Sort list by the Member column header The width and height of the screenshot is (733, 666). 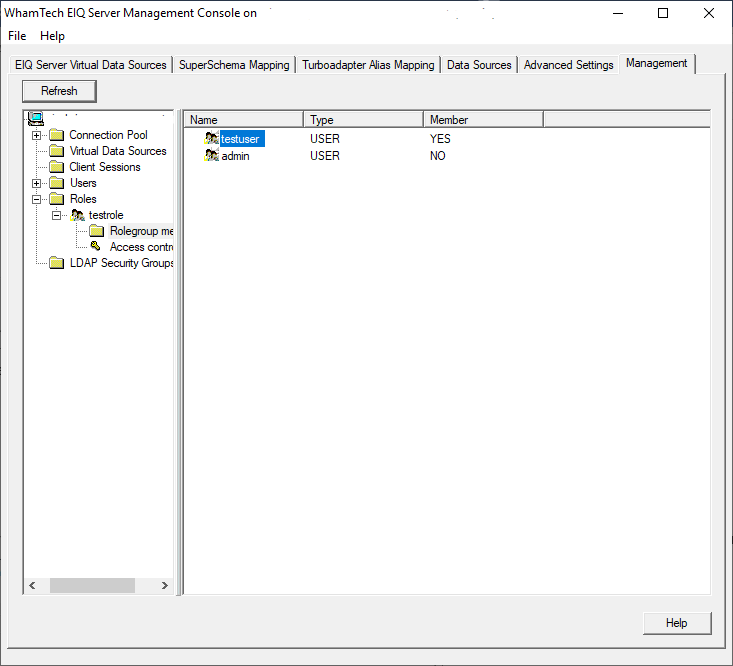(x=482, y=120)
